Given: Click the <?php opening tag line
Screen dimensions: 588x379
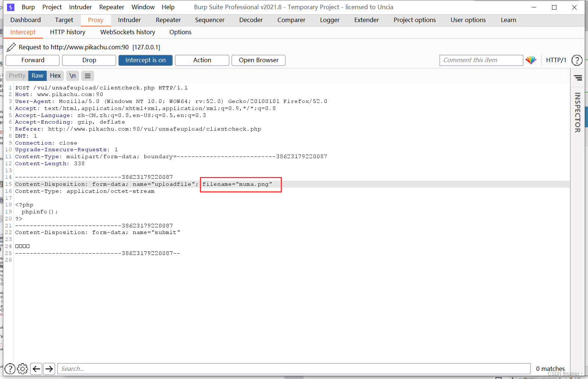Looking at the screenshot, I should pos(24,205).
